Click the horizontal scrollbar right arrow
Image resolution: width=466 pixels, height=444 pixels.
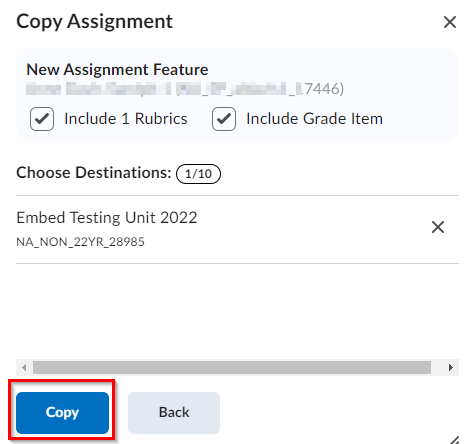pos(451,367)
